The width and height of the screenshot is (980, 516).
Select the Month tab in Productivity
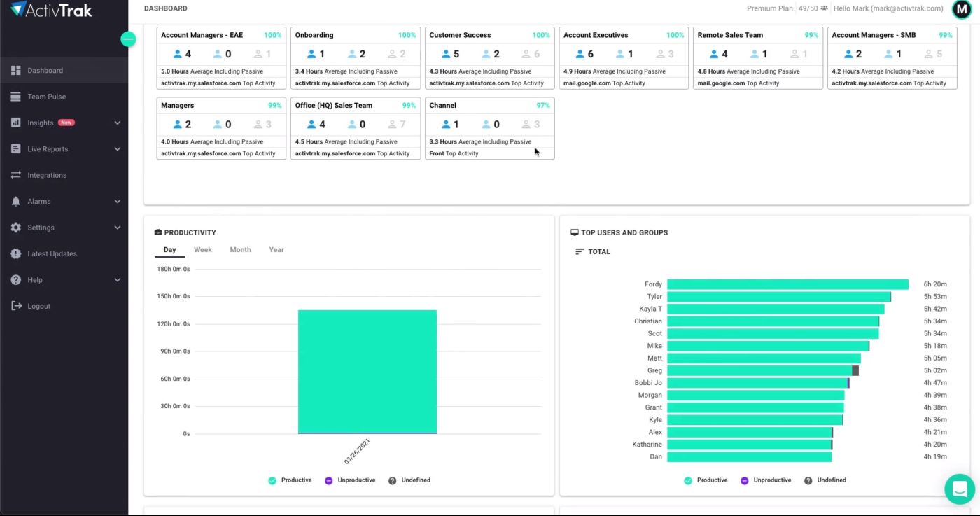[240, 250]
